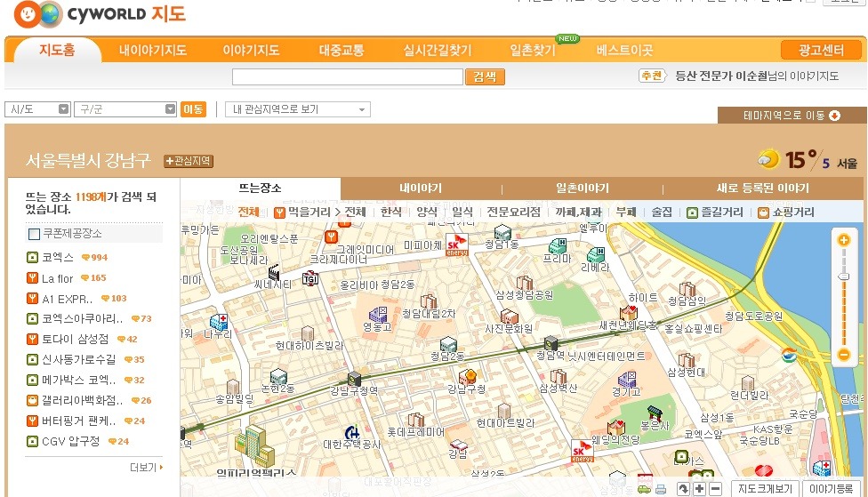Click the curved arrow button below map
Image resolution: width=868 pixels, height=497 pixels.
pos(684,489)
